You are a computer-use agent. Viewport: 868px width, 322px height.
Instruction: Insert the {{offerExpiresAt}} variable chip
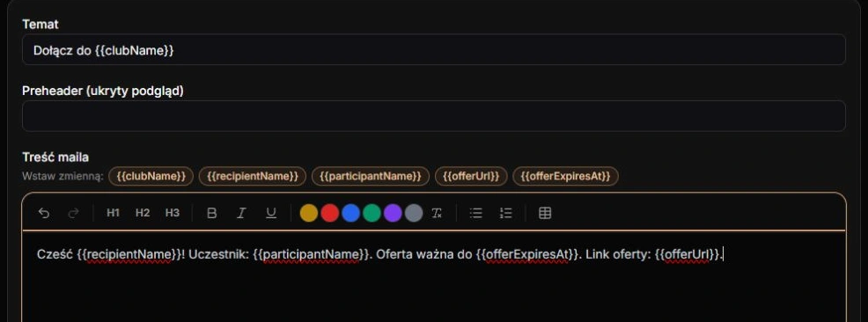coord(565,176)
